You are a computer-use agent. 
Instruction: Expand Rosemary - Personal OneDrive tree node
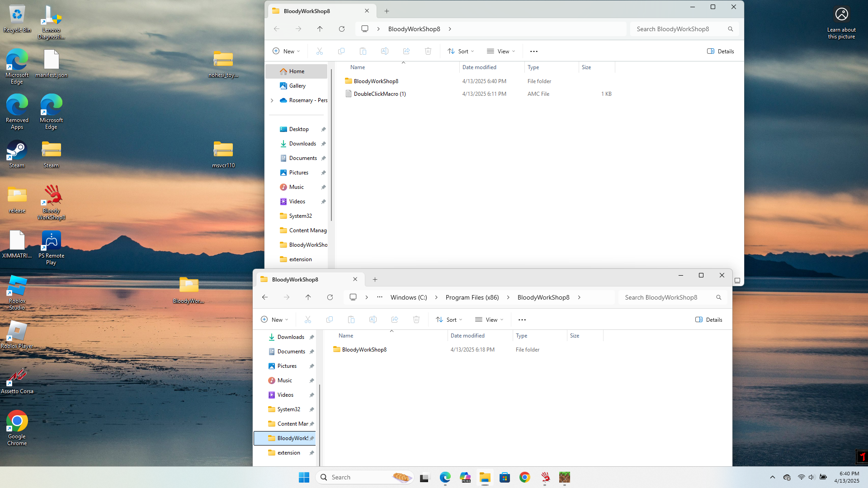click(272, 100)
